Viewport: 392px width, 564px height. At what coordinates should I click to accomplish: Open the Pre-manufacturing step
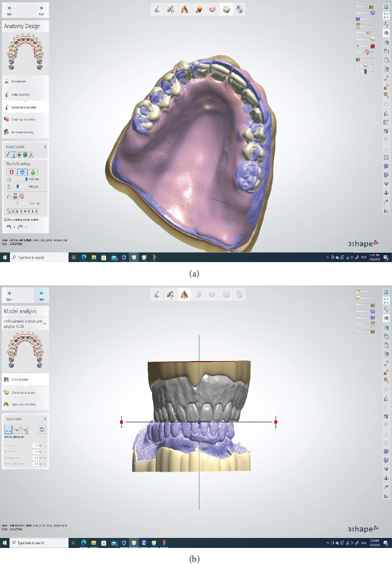point(25,132)
